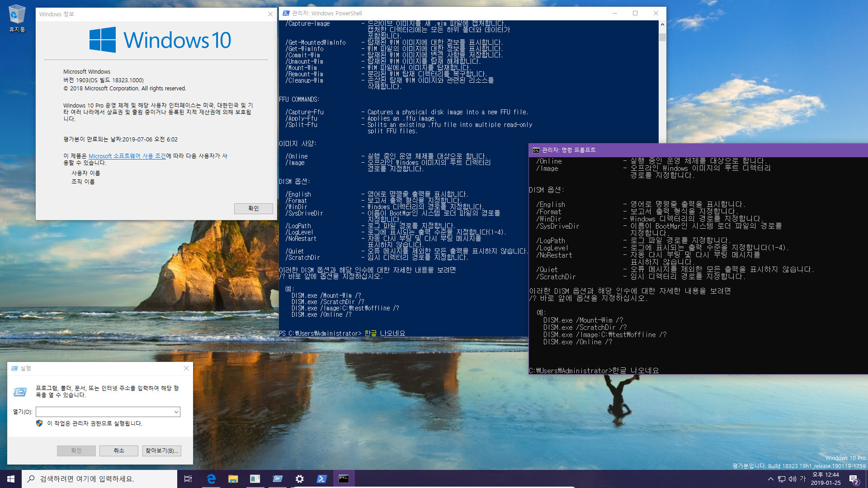The height and width of the screenshot is (488, 868).
Task: Launch Microsoft Edge from the taskbar
Action: (211, 479)
